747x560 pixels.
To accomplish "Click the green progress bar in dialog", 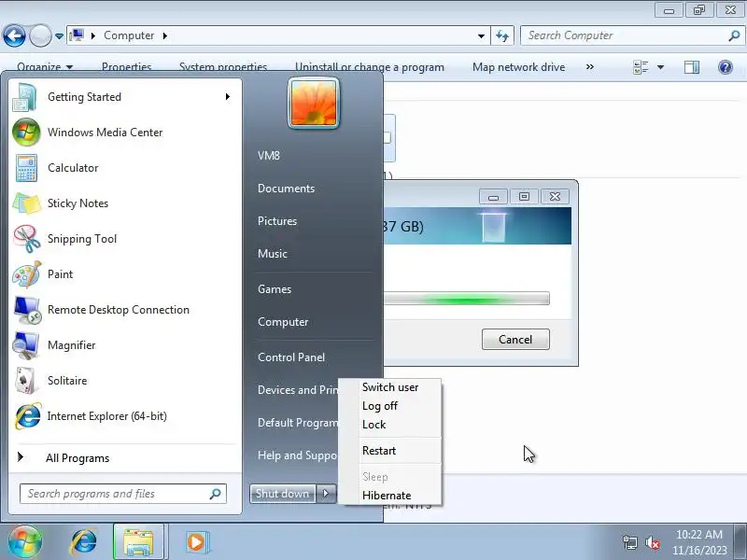I will 466,299.
